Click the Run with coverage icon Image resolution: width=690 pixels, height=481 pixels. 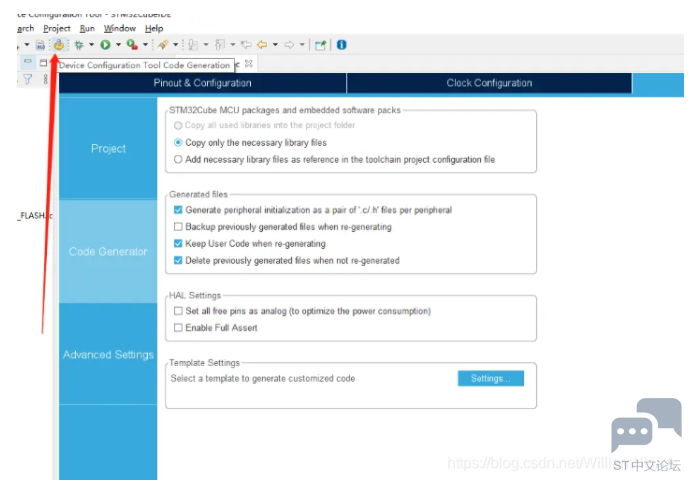(132, 44)
